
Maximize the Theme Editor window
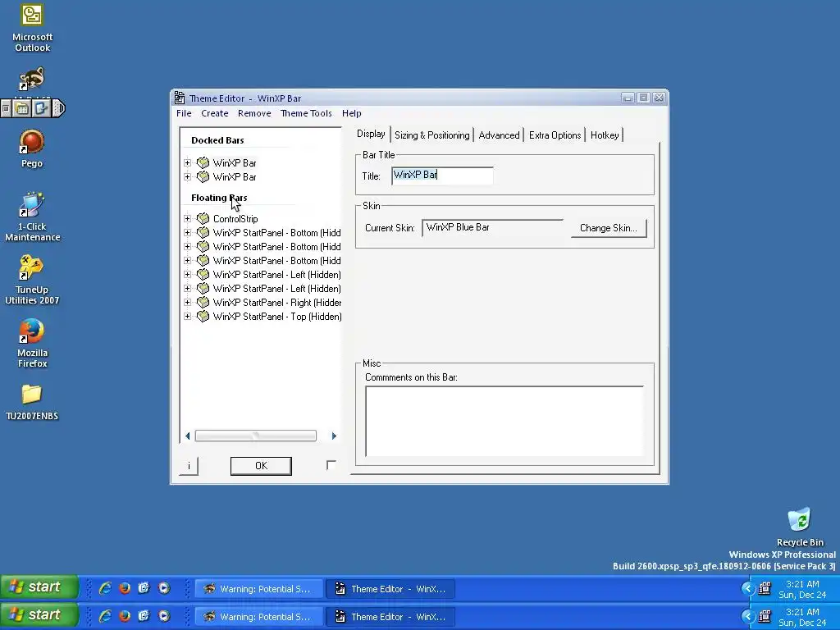(643, 98)
